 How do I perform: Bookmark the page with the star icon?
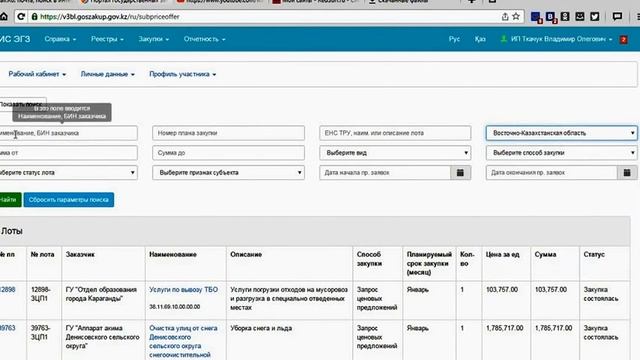pos(516,16)
